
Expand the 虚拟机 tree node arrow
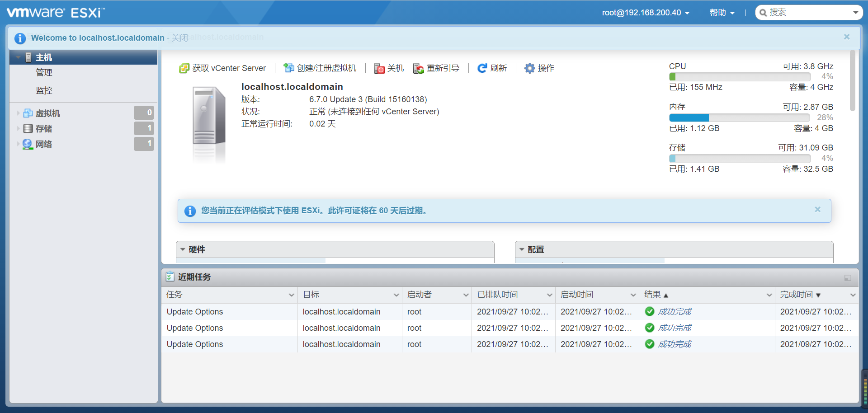coord(18,113)
